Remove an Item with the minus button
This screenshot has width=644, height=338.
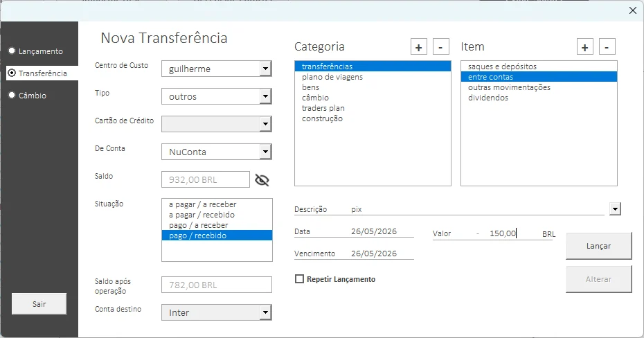[x=607, y=47]
